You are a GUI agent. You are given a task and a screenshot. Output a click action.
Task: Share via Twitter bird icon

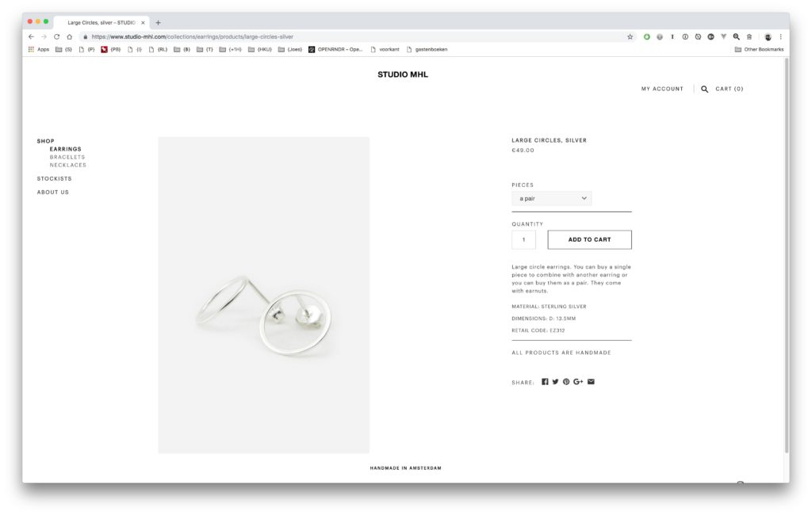[555, 381]
